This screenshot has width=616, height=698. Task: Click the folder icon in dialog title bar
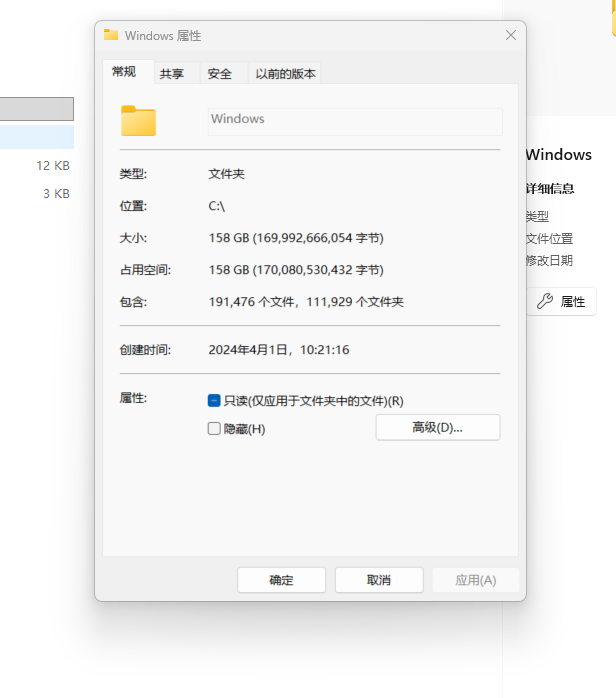111,35
